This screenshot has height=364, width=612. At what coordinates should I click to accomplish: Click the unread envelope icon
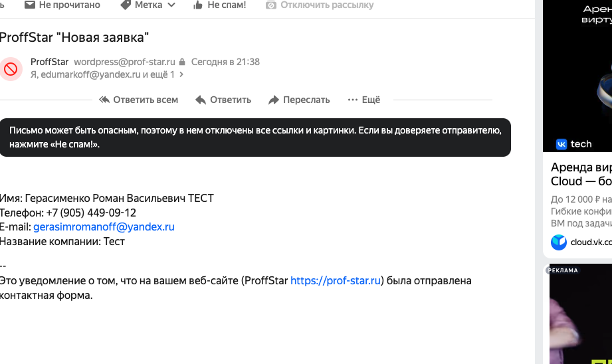(x=30, y=5)
